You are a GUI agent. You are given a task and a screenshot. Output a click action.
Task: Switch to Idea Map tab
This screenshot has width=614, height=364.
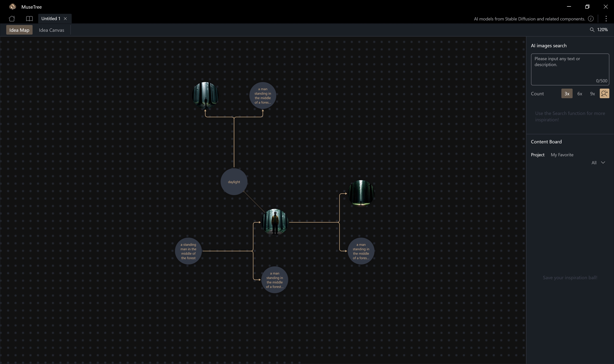click(x=19, y=30)
